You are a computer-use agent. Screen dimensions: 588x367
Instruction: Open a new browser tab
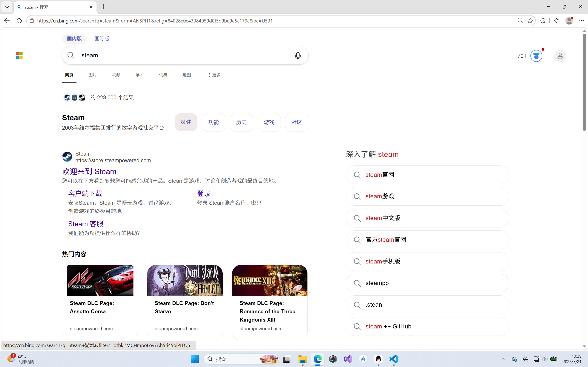pos(103,7)
